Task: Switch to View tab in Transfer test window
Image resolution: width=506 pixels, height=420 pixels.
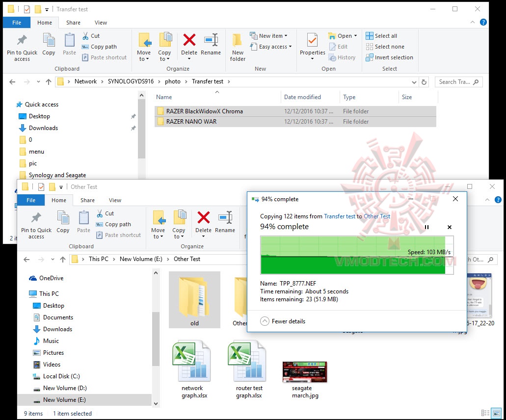Action: [x=101, y=23]
